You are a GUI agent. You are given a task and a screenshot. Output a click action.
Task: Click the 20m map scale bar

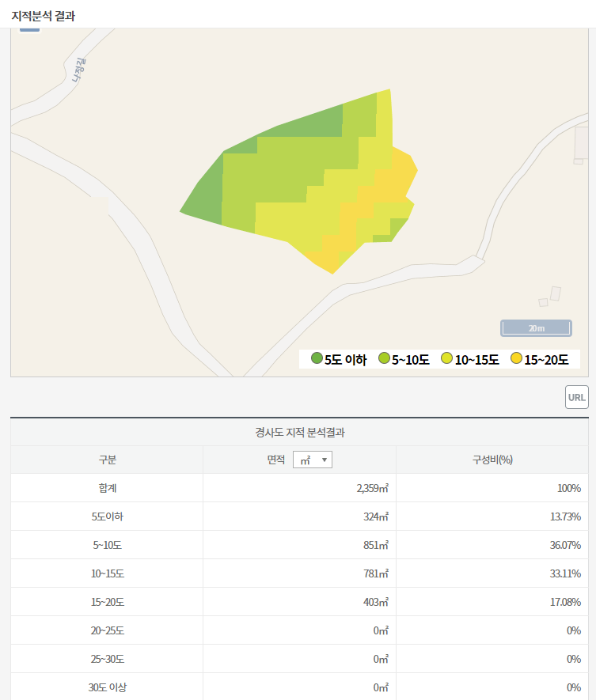tap(536, 328)
